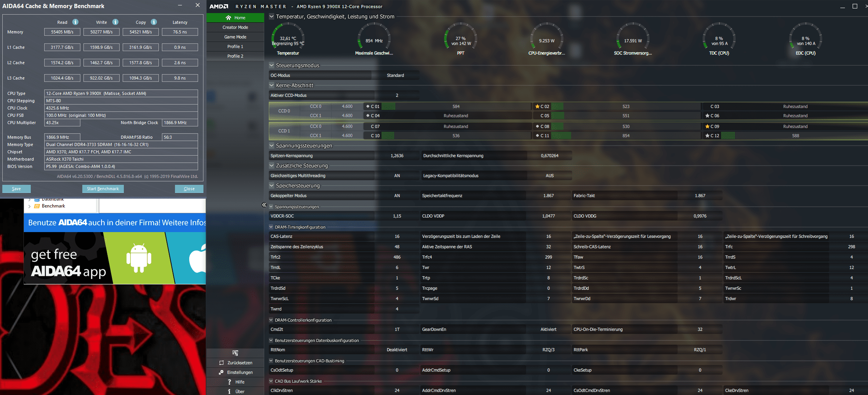Screen dimensions: 868x395
Task: Switch to Creator Mode
Action: (x=235, y=27)
